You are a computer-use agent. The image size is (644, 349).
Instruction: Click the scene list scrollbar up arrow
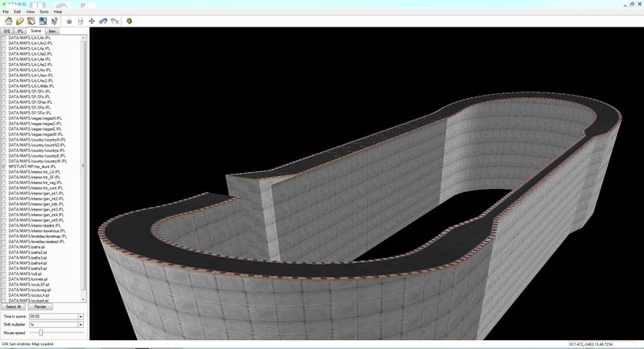(84, 38)
